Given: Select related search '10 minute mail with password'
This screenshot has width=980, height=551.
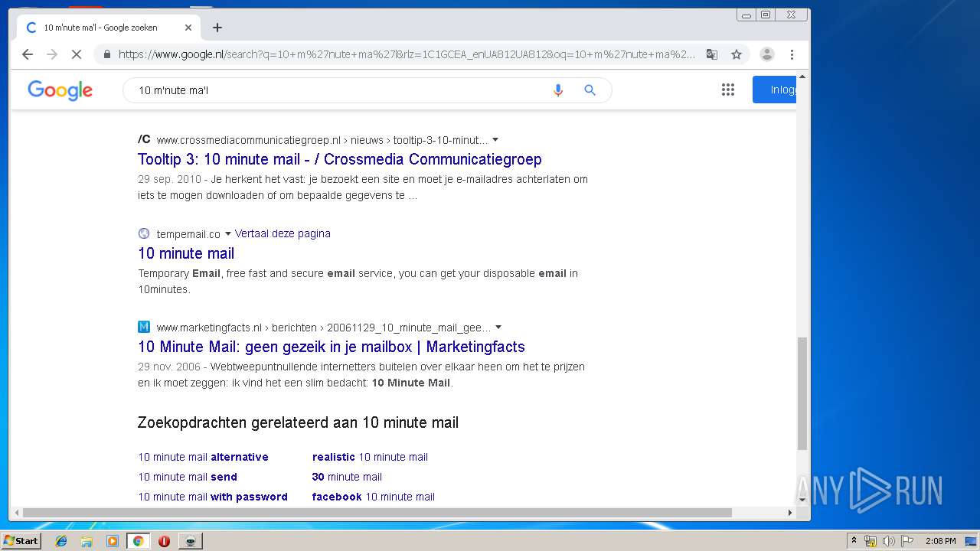Looking at the screenshot, I should coord(213,497).
